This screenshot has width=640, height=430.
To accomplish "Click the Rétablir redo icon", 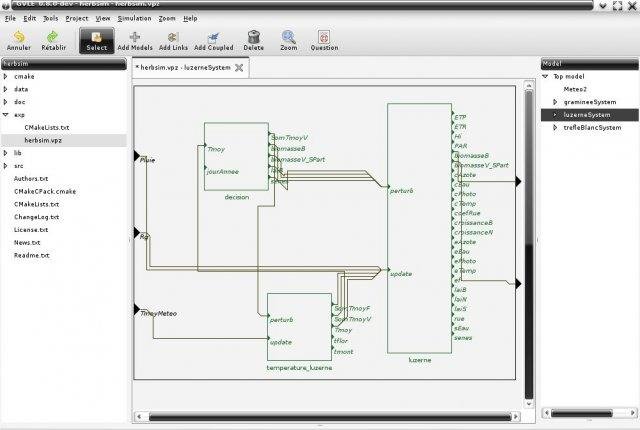I will (x=55, y=36).
